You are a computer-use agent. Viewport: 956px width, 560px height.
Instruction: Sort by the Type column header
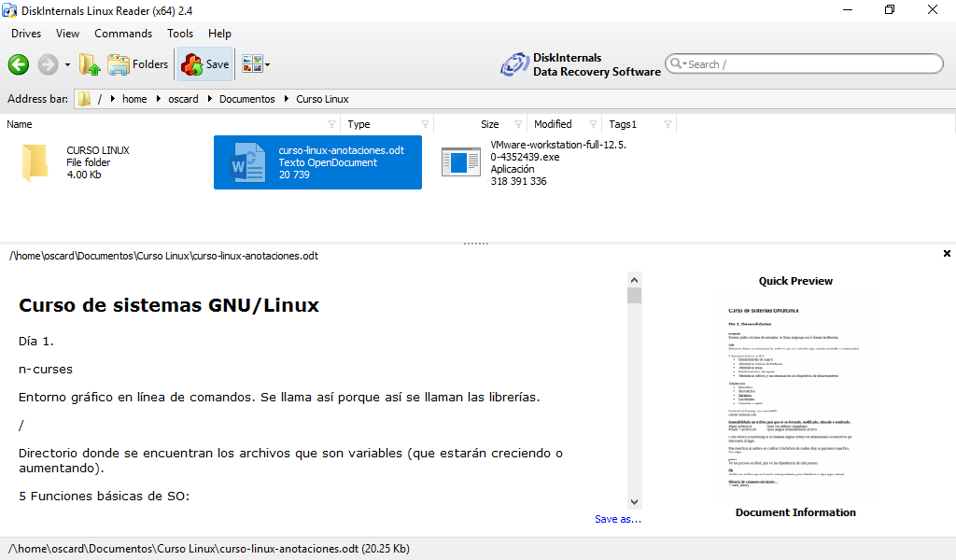point(359,124)
